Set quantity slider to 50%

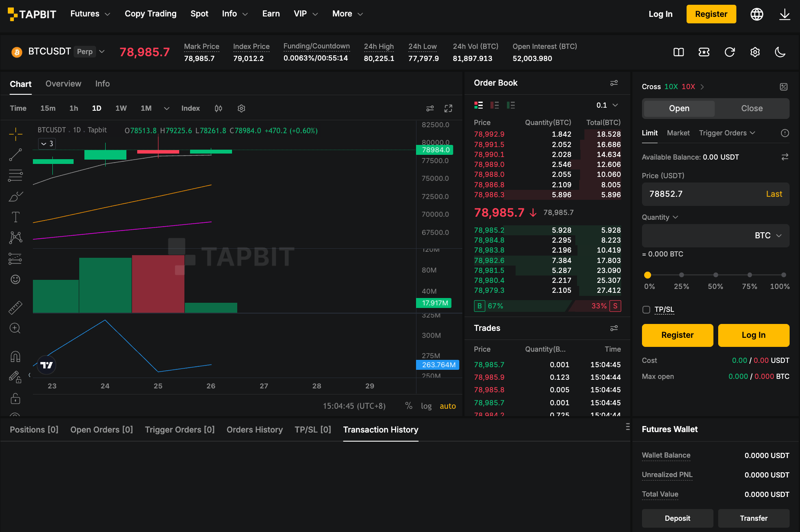click(x=716, y=275)
